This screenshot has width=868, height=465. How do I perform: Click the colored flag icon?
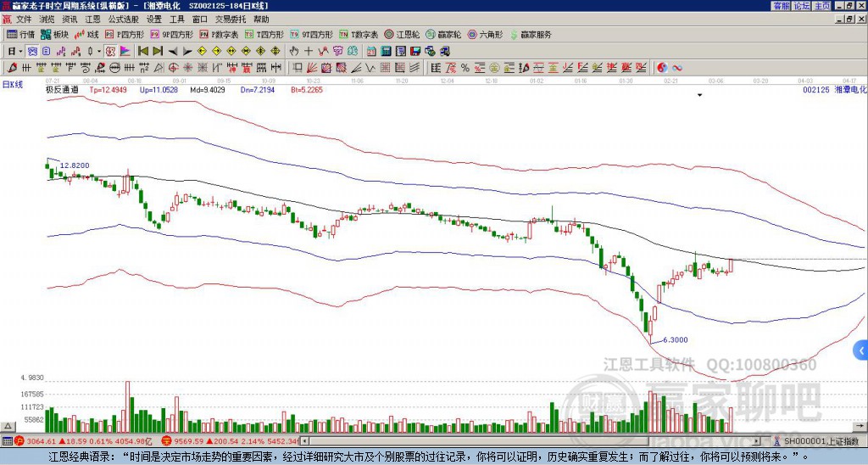point(125,52)
